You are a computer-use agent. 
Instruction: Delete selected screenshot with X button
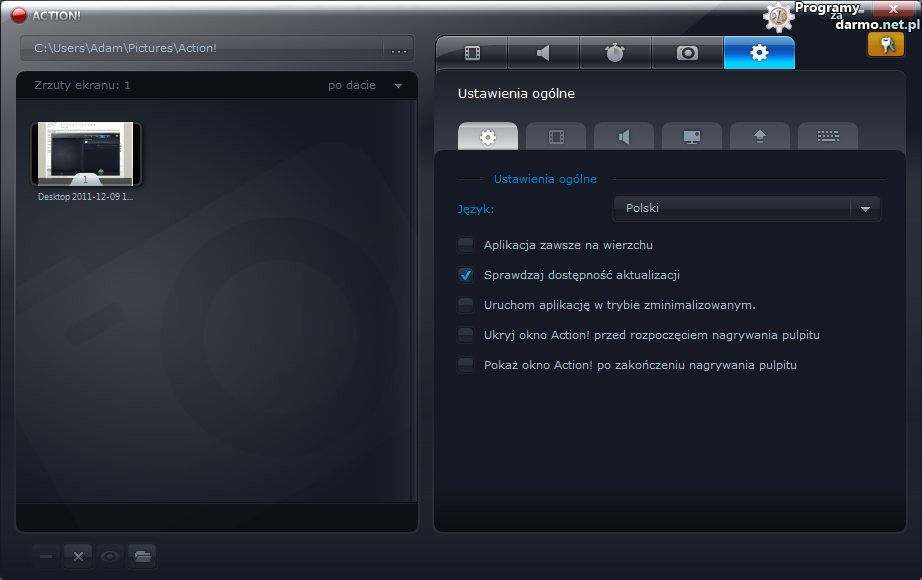tap(78, 556)
